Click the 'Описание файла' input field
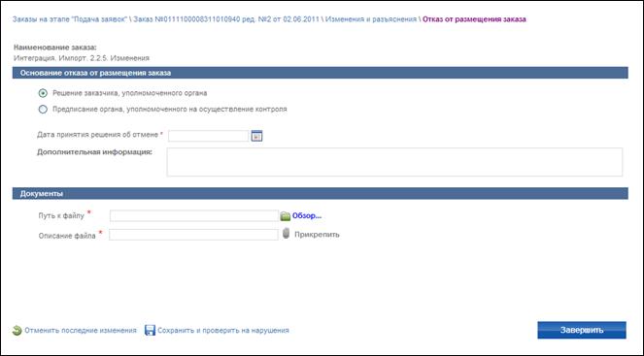 click(x=193, y=235)
